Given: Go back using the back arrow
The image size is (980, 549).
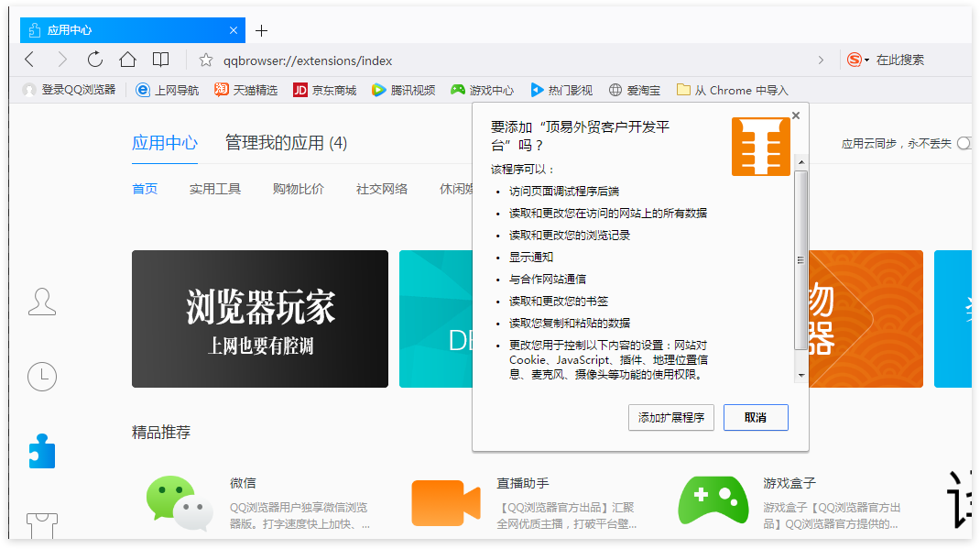Looking at the screenshot, I should point(29,60).
